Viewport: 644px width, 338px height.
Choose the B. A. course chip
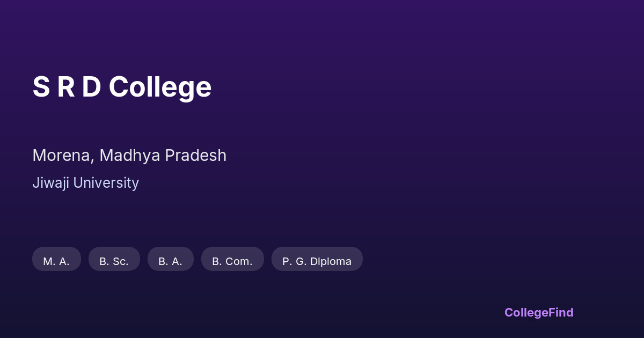pyautogui.click(x=170, y=261)
